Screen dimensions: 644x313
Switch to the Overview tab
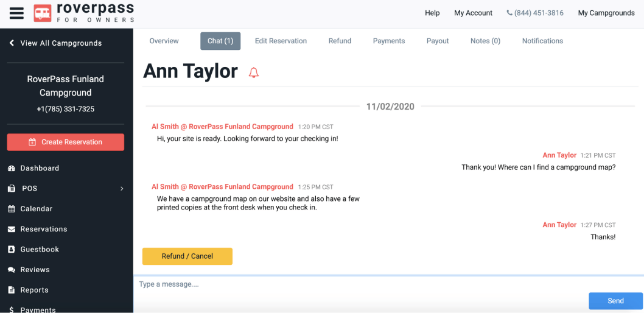[164, 41]
